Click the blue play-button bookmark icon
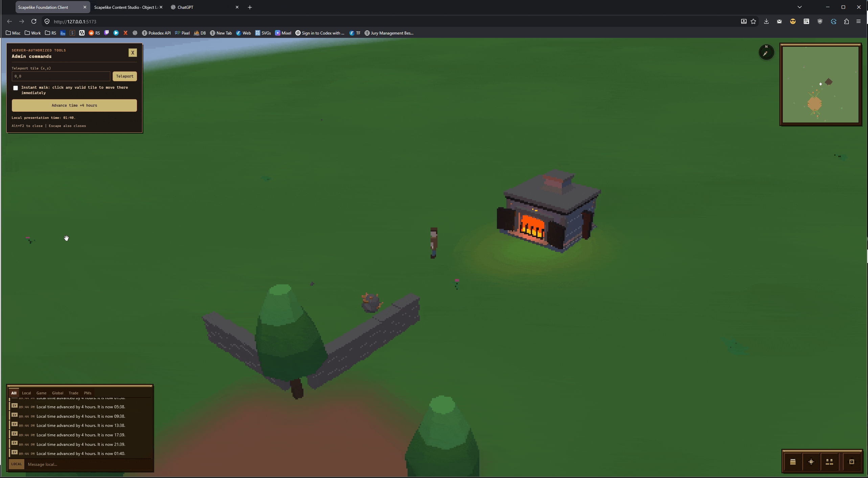This screenshot has width=868, height=478. point(116,33)
